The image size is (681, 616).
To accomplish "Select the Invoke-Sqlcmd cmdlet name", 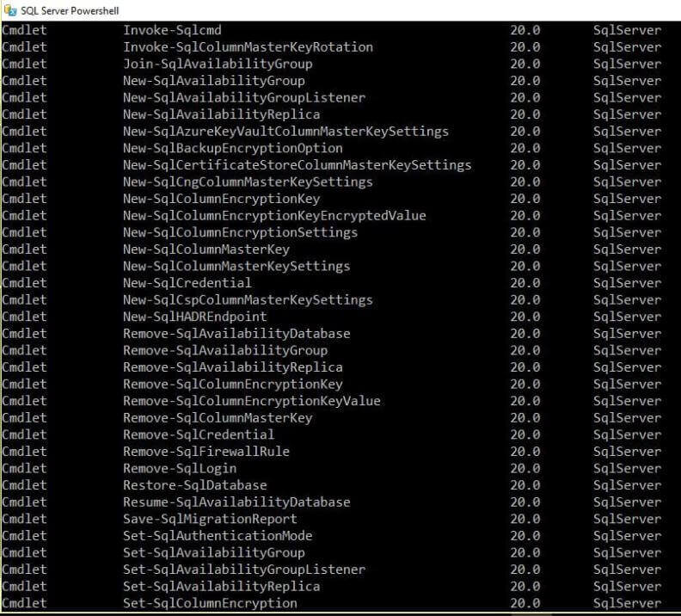I will coord(172,30).
